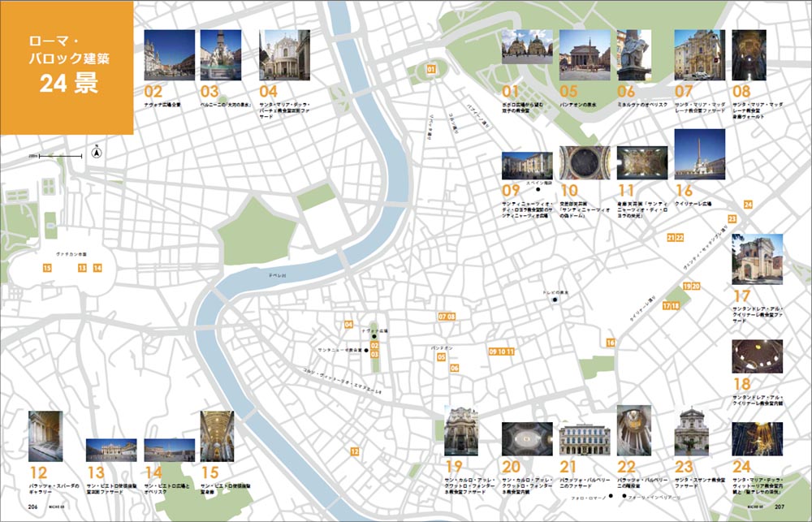Click the "パンテオン" map label
The height and width of the screenshot is (522, 812).
pos(442,348)
